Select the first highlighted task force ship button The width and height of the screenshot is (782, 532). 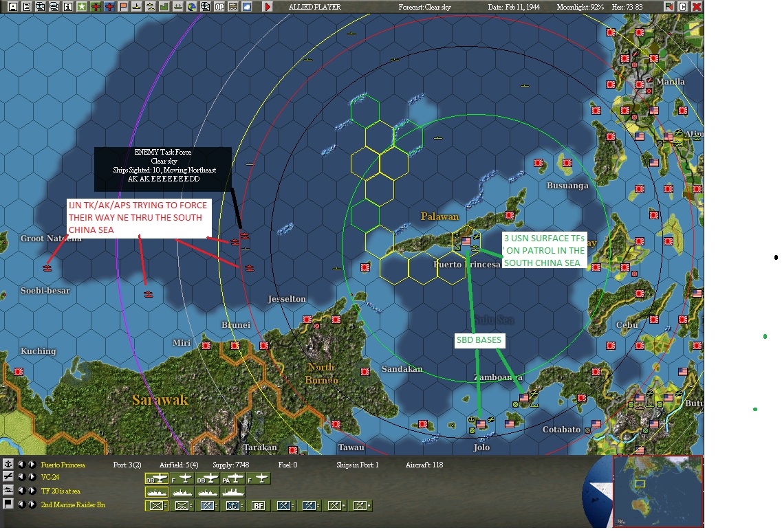157,493
